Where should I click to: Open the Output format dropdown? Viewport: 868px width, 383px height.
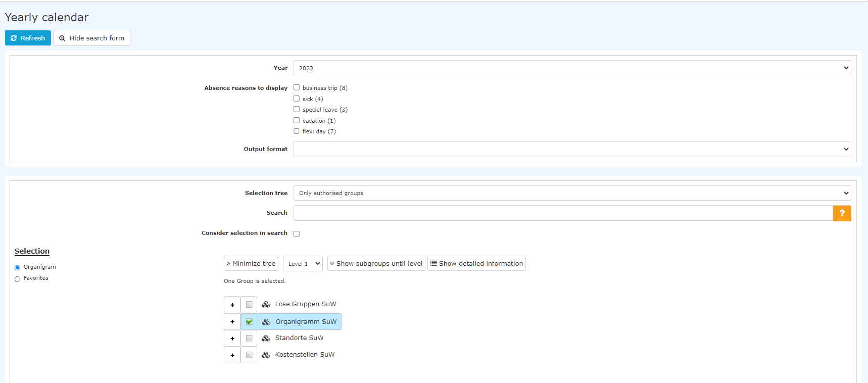click(572, 149)
